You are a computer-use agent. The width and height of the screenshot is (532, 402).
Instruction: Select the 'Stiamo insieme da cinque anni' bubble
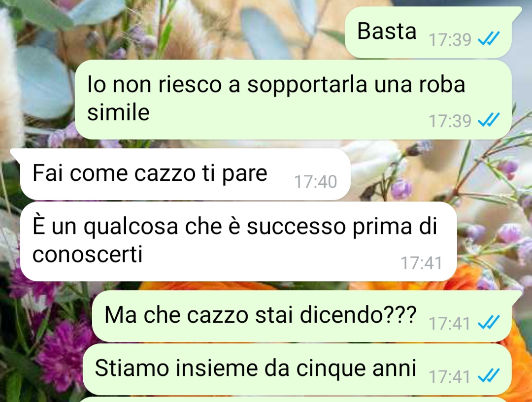coord(297,369)
